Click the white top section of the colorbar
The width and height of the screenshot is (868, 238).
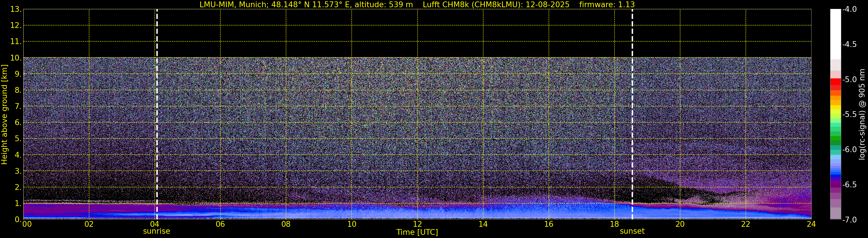point(836,34)
